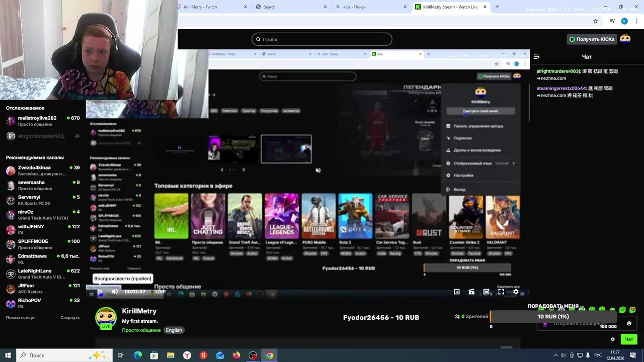The width and height of the screenshot is (644, 362).
Task: Open a new browser tab
Action: (497, 7)
